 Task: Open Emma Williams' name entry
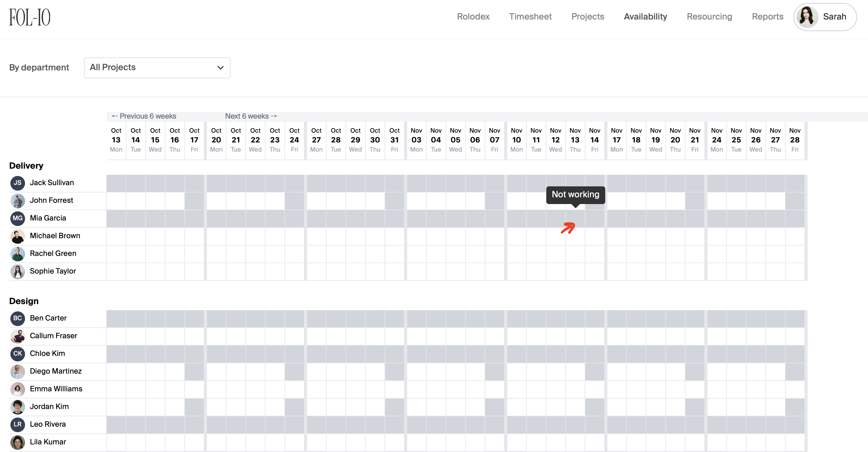pos(56,389)
